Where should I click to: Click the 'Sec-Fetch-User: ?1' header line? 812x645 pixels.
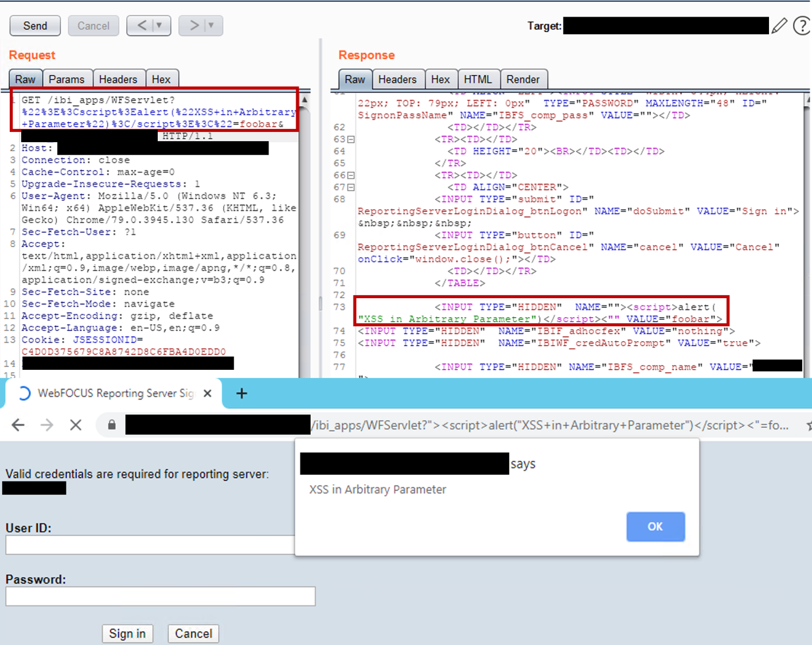79,232
